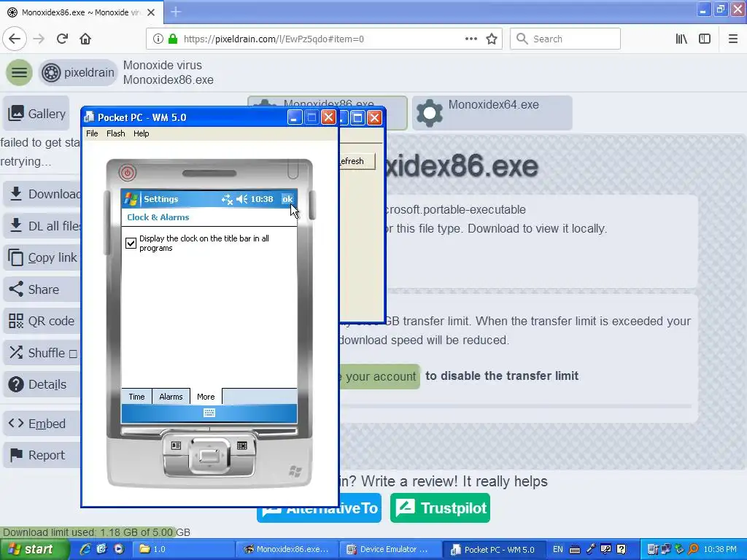Toggle the Shuffle option in pixeldrain sidebar
The height and width of the screenshot is (560, 747).
(x=42, y=353)
